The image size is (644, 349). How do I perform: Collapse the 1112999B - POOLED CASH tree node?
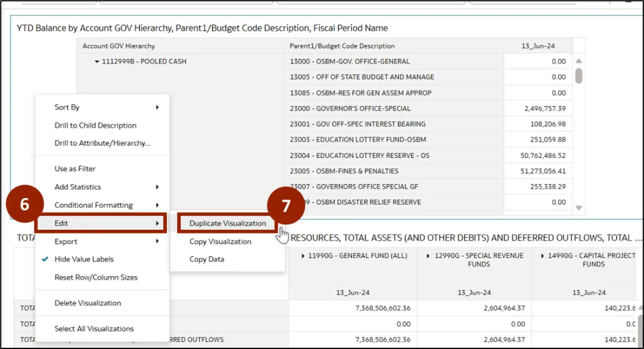click(x=97, y=62)
